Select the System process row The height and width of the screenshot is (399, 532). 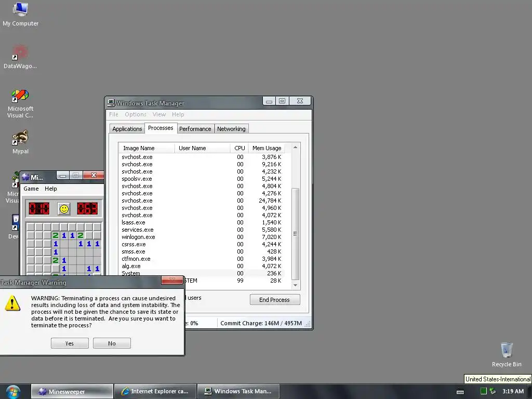pyautogui.click(x=202, y=273)
